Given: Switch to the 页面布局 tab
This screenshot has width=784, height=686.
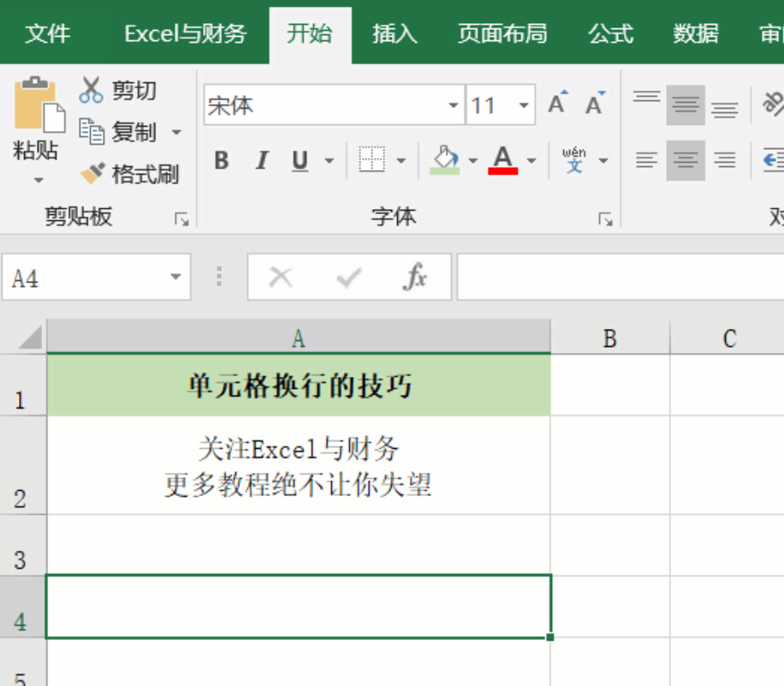Looking at the screenshot, I should pyautogui.click(x=502, y=34).
